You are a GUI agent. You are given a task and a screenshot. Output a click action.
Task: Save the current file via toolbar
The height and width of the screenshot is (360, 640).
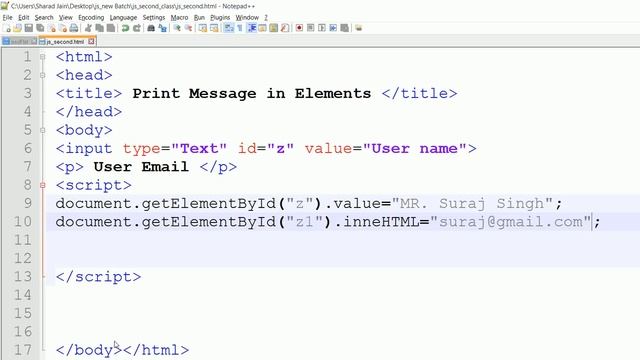coord(29,28)
